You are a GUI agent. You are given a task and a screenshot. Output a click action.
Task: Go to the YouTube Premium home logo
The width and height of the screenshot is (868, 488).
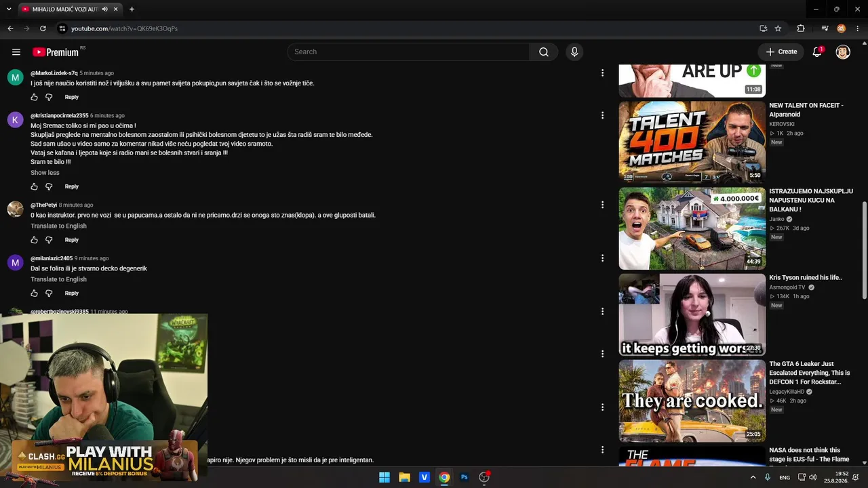[56, 52]
